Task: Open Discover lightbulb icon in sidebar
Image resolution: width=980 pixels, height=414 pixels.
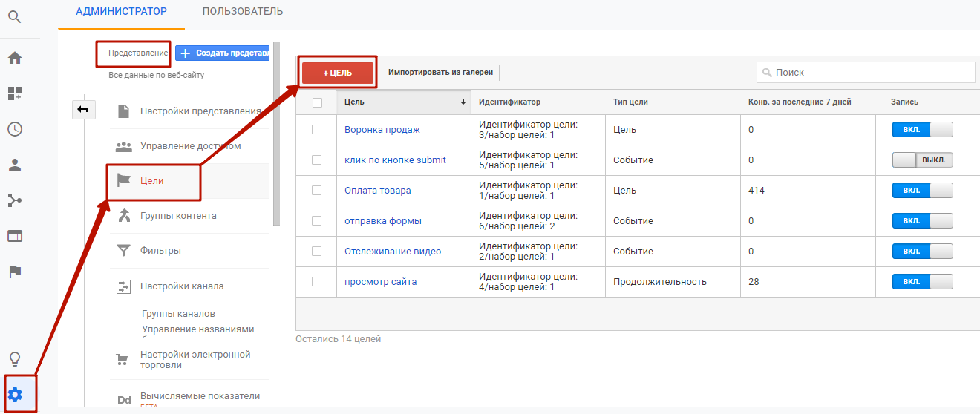Action: tap(15, 360)
